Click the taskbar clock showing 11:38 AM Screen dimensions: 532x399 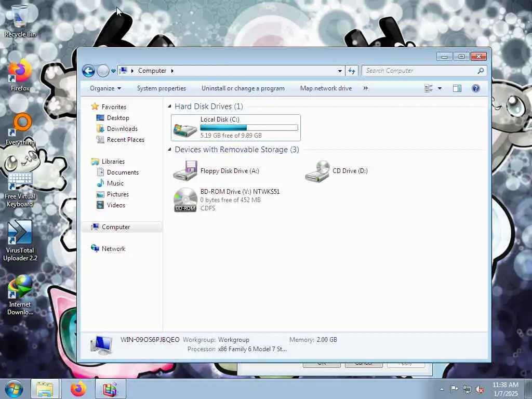[x=506, y=389]
